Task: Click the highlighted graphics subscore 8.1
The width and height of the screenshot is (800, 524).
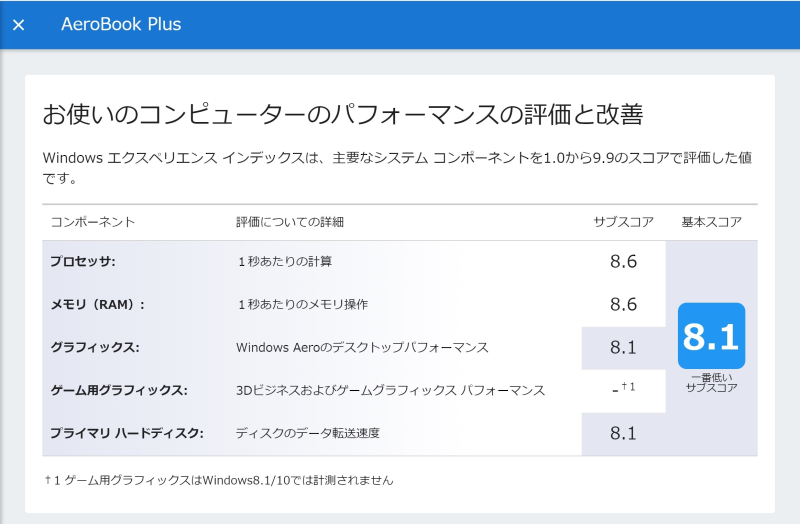Action: (x=623, y=347)
